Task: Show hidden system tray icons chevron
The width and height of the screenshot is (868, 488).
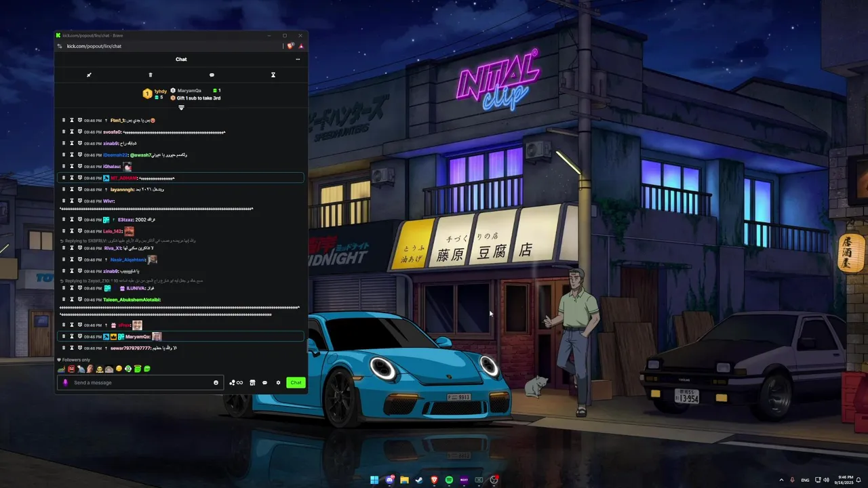Action: click(781, 480)
